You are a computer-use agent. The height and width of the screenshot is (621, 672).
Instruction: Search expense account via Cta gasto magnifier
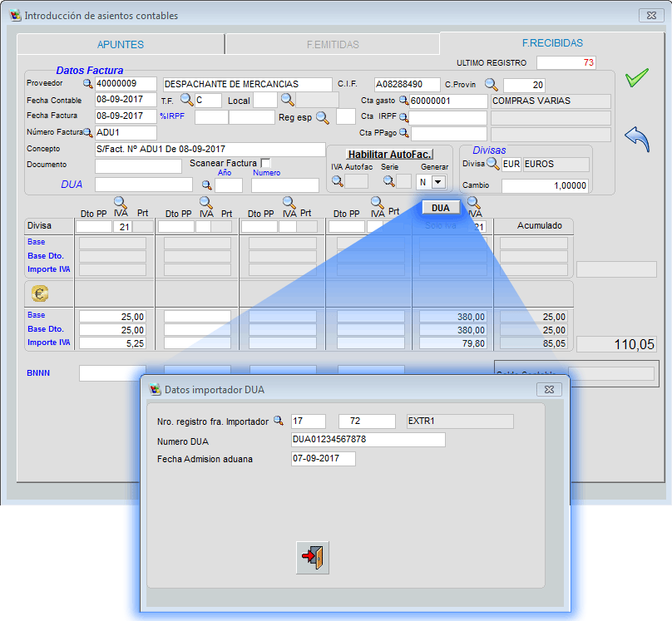(x=403, y=101)
